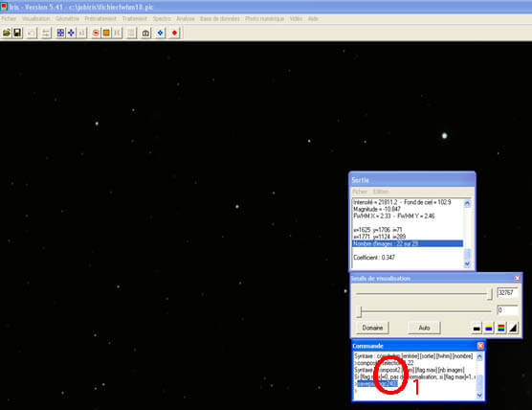The image size is (532, 410).
Task: Click the Auto threshold button
Action: 424,329
